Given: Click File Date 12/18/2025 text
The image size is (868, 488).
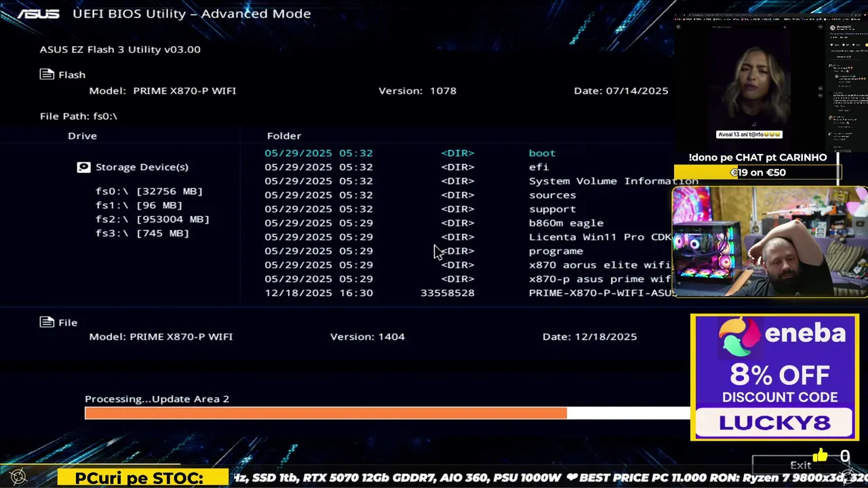Looking at the screenshot, I should click(x=590, y=336).
